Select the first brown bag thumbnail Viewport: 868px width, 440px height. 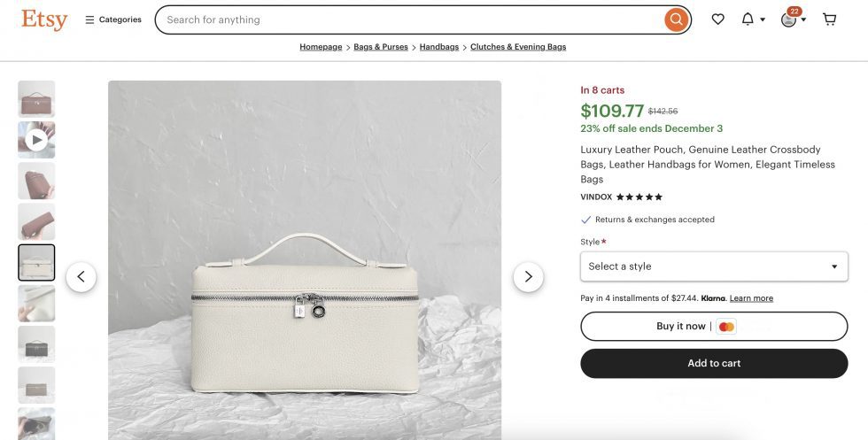click(x=36, y=99)
